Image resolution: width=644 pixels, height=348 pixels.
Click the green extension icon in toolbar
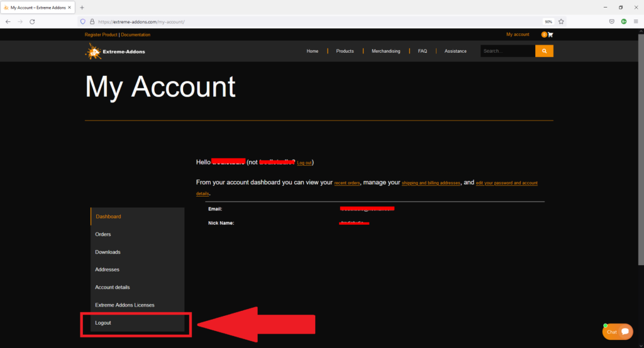coord(624,22)
